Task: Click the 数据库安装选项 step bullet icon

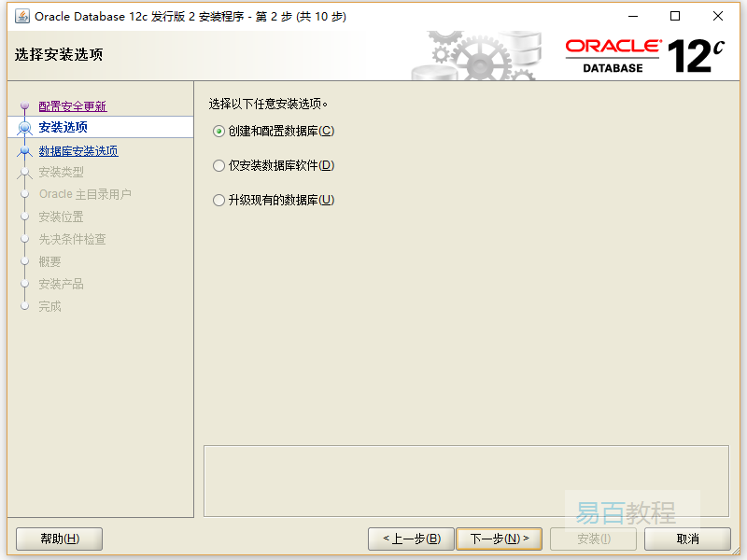Action: tap(25, 151)
